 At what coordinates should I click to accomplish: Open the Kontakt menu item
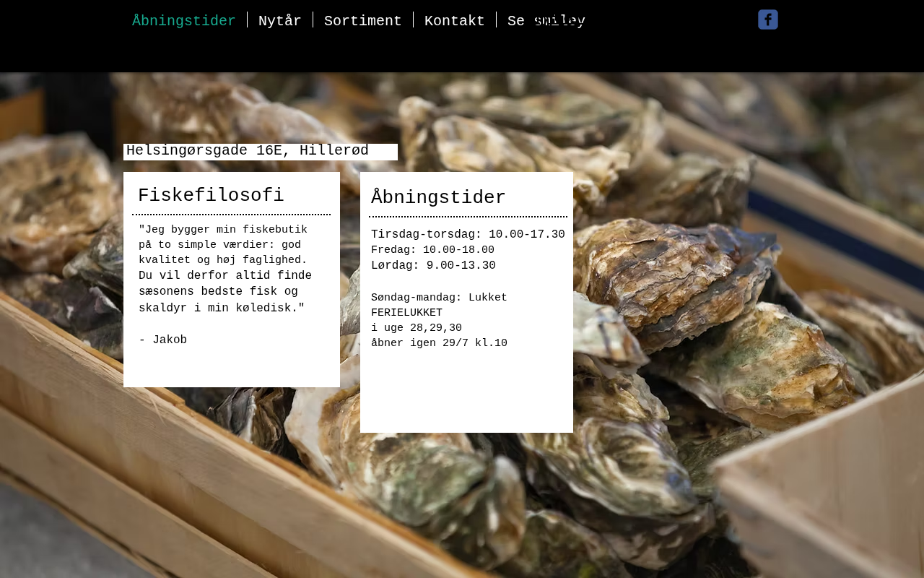[x=455, y=21]
